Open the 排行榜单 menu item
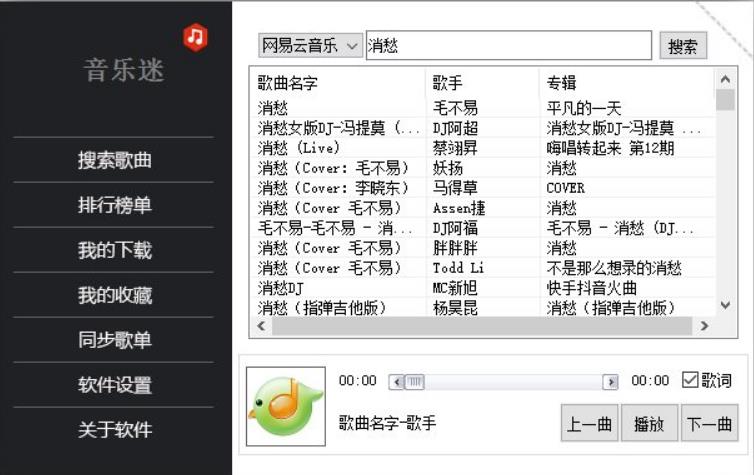 [114, 205]
